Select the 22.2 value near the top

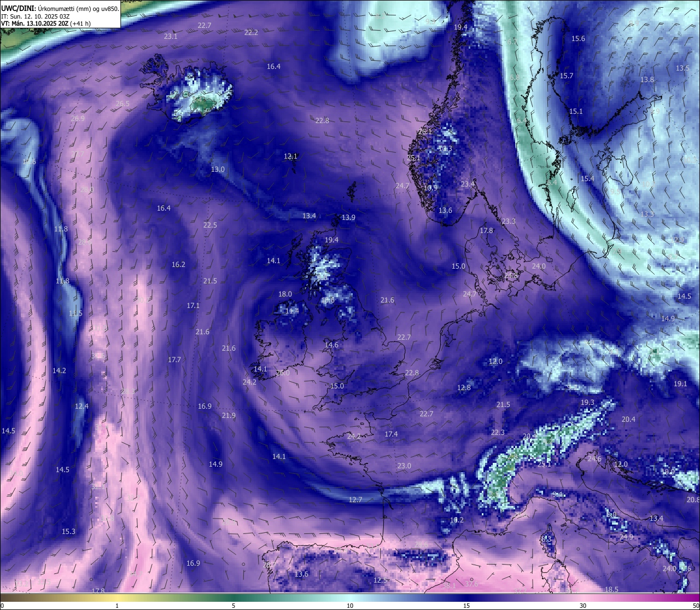click(x=251, y=32)
